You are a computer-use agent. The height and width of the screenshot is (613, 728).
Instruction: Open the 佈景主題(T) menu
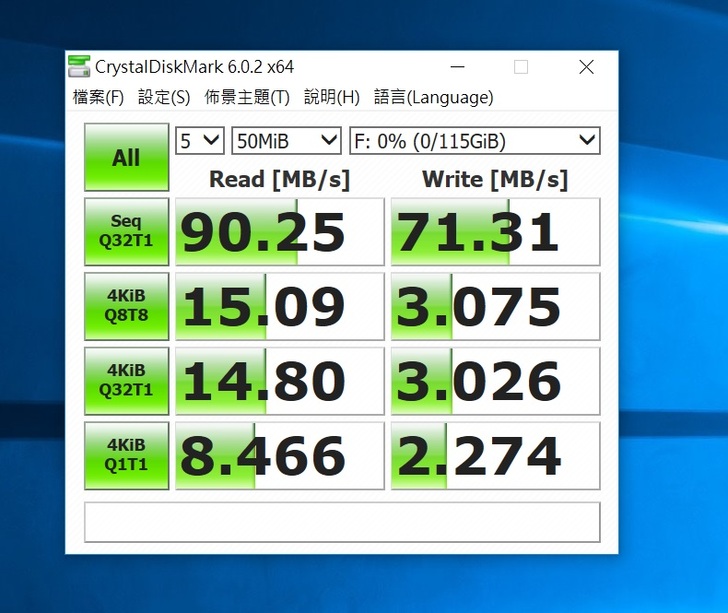[247, 97]
